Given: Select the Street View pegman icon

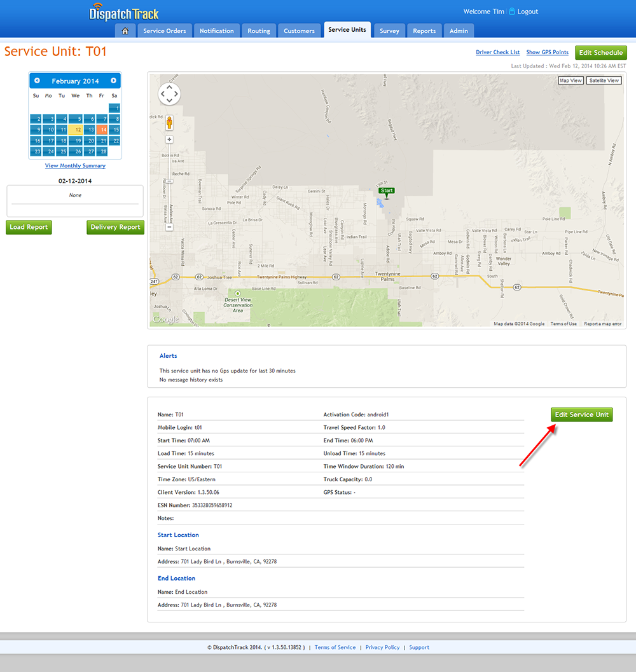Looking at the screenshot, I should pyautogui.click(x=169, y=123).
